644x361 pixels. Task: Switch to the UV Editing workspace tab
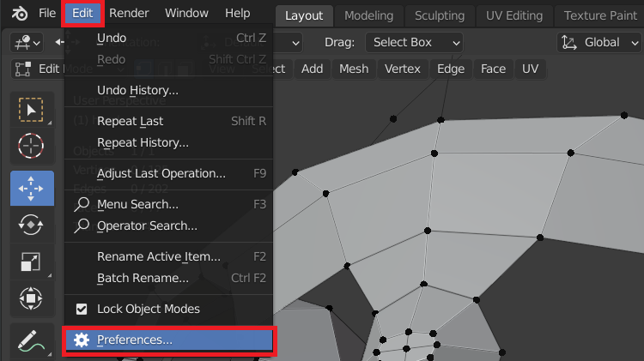[x=514, y=16]
